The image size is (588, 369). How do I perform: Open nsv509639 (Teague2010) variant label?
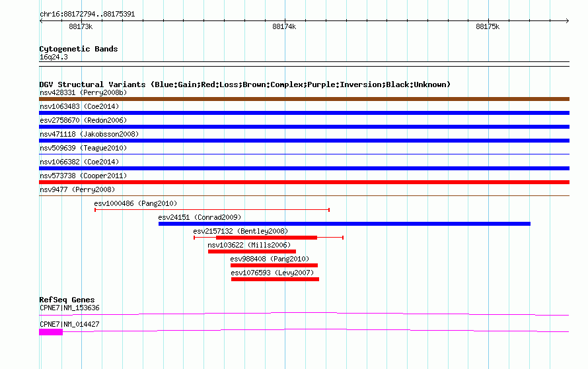tap(83, 148)
